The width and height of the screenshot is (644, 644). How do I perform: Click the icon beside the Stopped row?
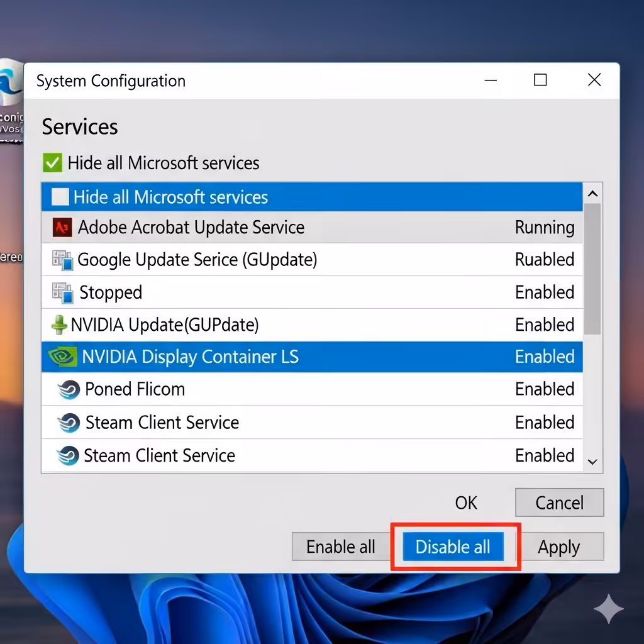point(62,293)
